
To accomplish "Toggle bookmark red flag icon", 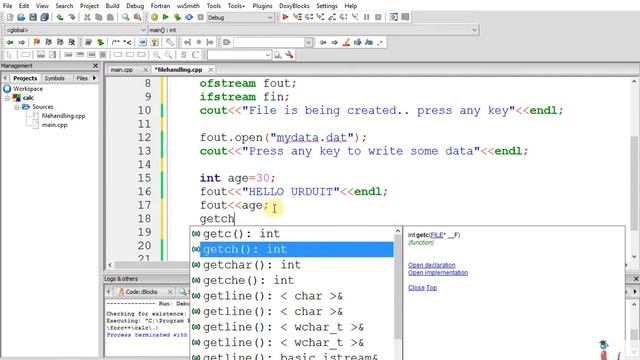I will pyautogui.click(x=37, y=42).
